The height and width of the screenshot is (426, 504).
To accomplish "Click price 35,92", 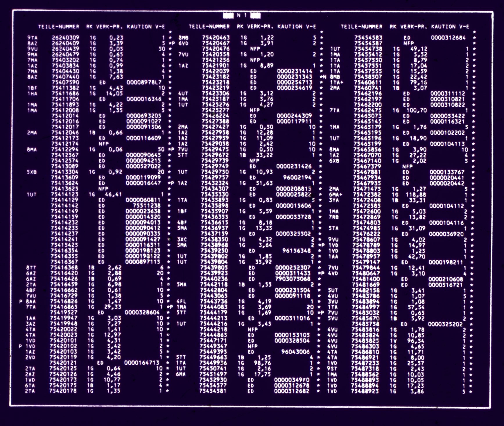I will click(x=263, y=262).
